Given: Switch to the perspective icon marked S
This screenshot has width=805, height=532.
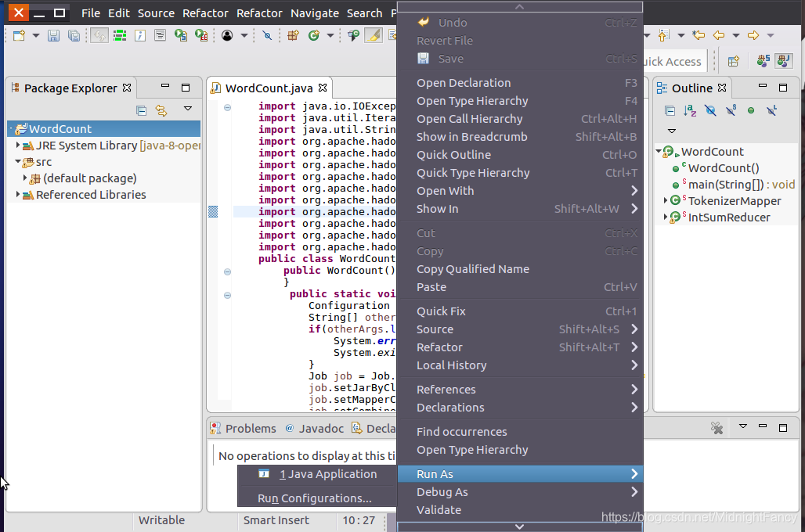Looking at the screenshot, I should [x=763, y=61].
